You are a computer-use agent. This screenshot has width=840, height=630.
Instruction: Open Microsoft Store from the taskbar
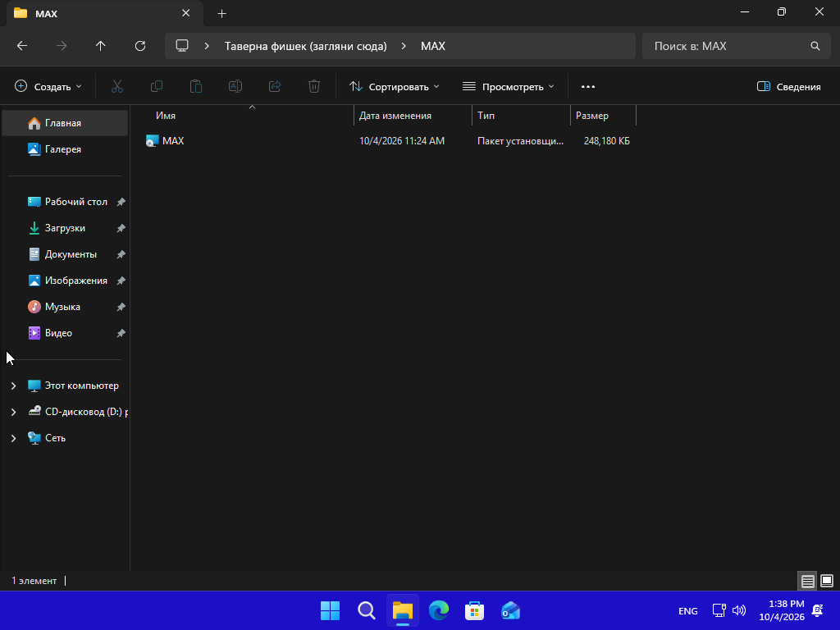[x=475, y=610]
